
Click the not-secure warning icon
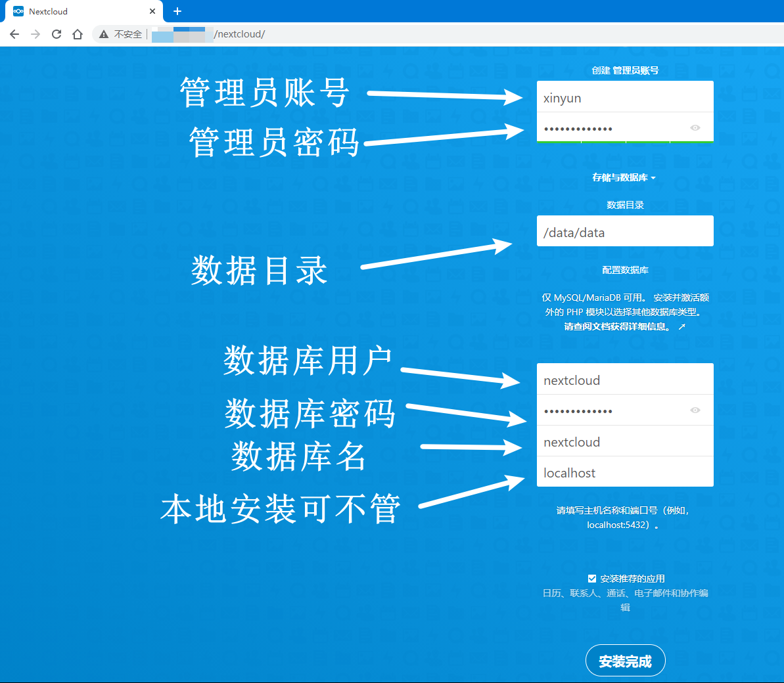click(x=103, y=34)
